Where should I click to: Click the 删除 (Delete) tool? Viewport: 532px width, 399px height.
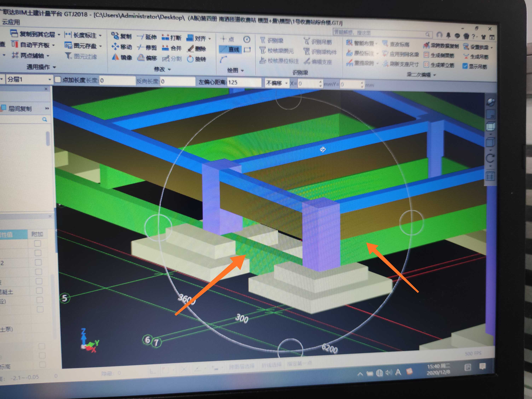tap(196, 49)
